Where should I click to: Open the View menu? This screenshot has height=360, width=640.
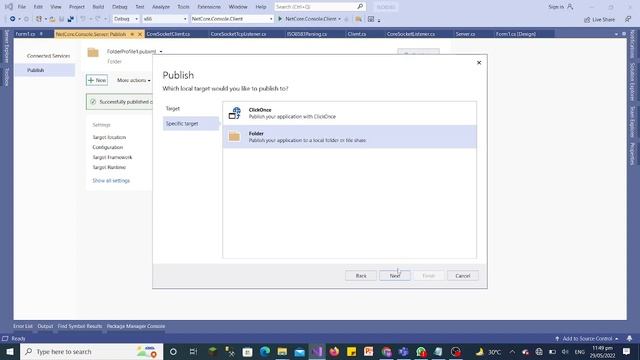[56, 7]
